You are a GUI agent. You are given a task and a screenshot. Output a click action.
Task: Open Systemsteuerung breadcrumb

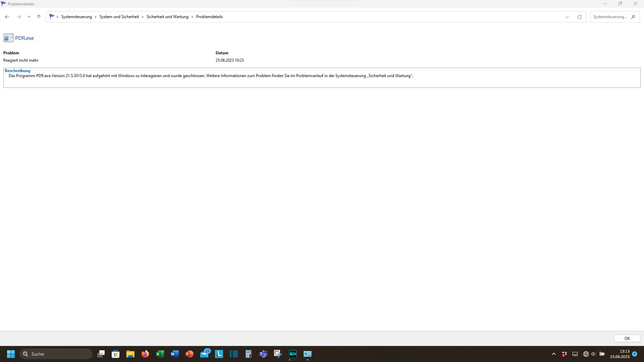coord(76,17)
